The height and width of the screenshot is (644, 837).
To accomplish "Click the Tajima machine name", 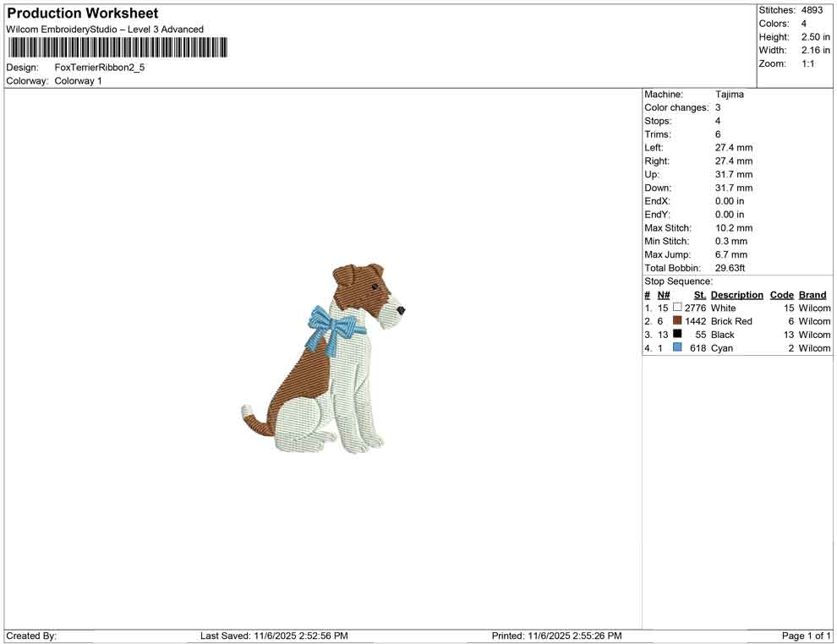I will pyautogui.click(x=729, y=94).
